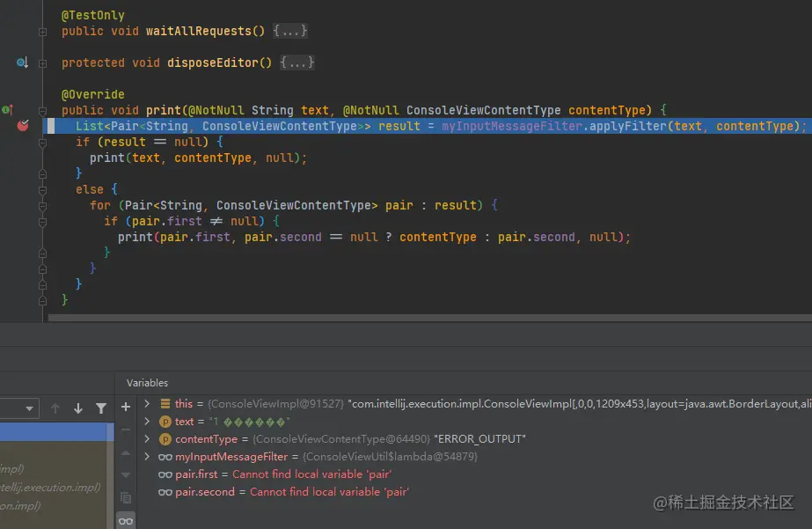Collapse the print method via gutter fold

(x=43, y=111)
